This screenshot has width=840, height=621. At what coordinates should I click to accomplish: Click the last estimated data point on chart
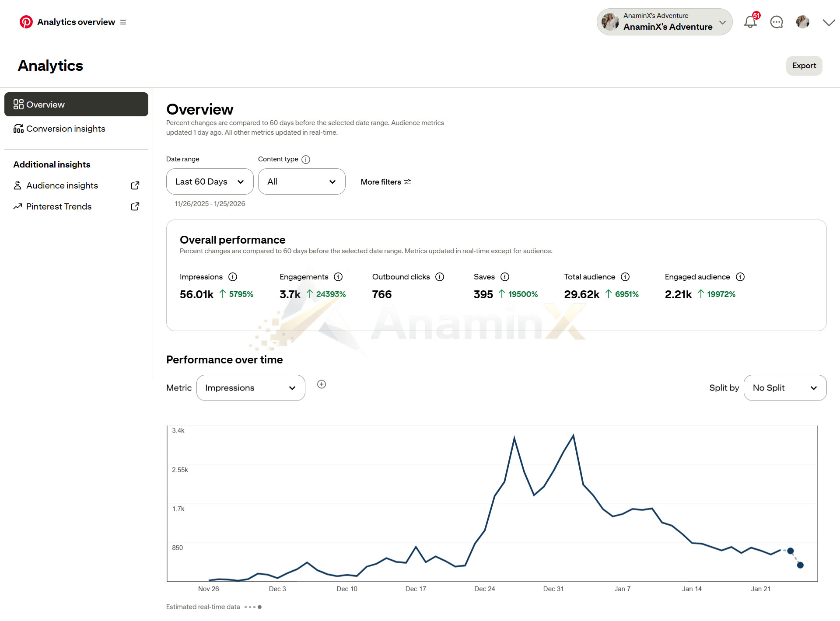800,565
